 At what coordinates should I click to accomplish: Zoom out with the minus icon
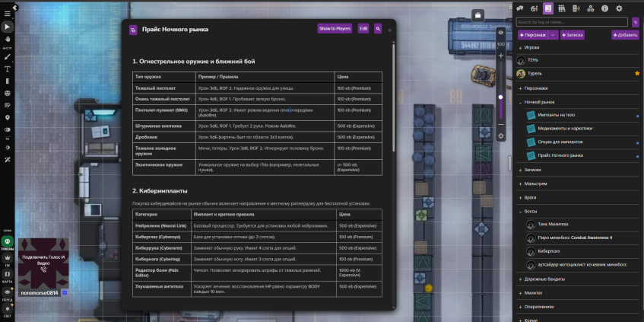(500, 124)
